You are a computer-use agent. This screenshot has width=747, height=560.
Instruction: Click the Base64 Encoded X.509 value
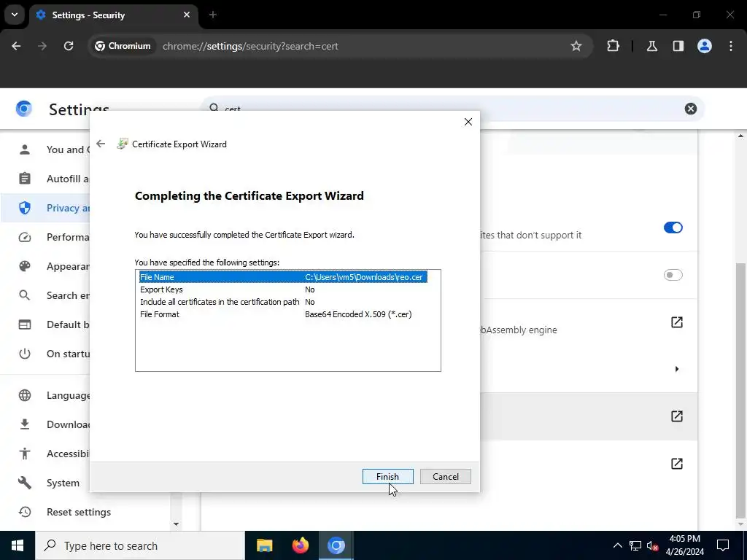358,314
